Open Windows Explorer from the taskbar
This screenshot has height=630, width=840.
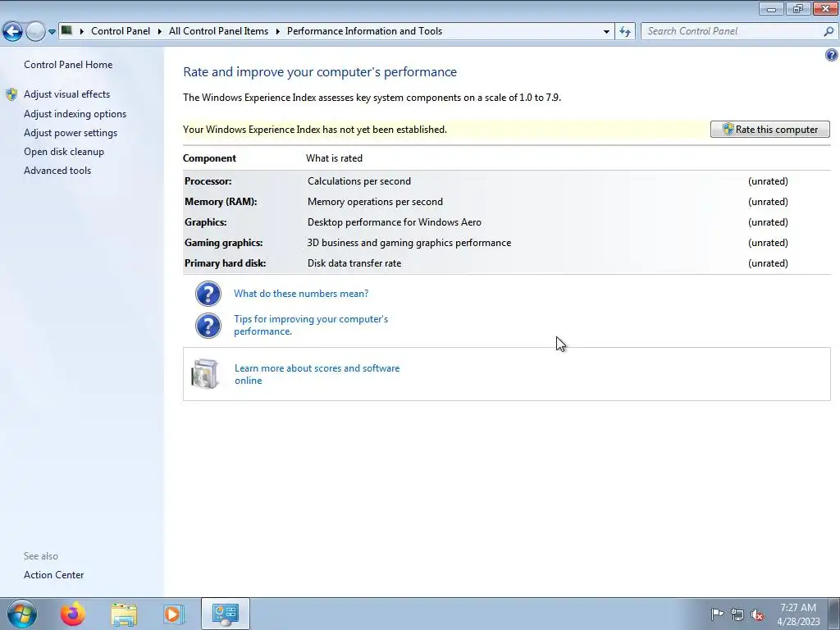124,614
